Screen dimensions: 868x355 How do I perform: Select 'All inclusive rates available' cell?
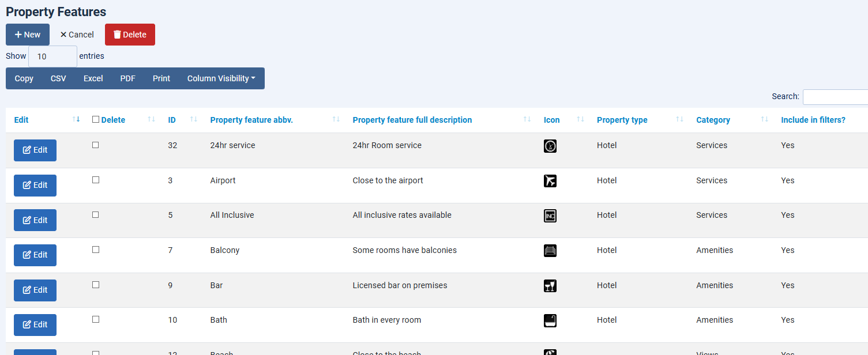tap(402, 215)
